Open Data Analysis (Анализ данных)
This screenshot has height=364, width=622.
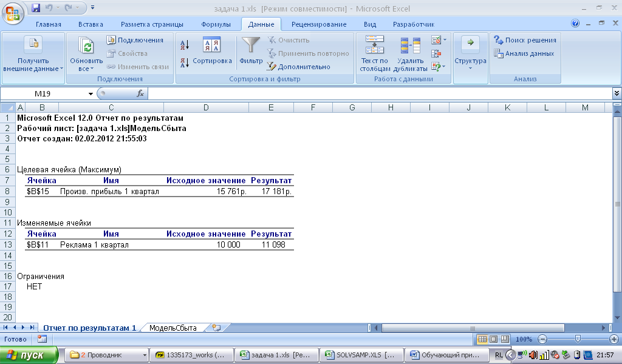coord(524,53)
